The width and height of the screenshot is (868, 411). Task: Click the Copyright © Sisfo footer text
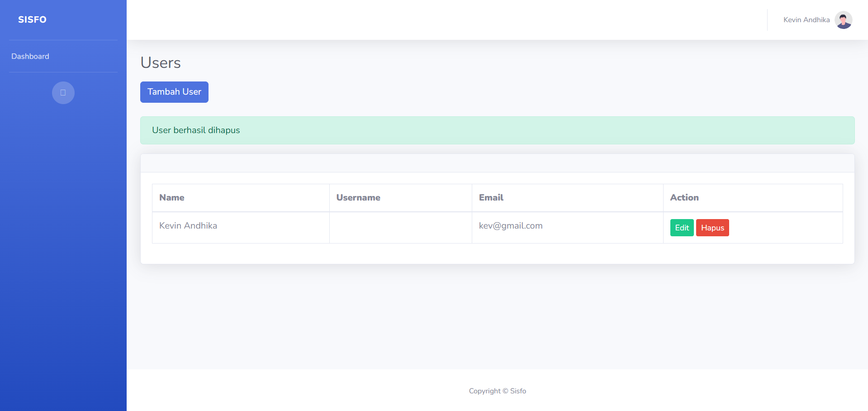[497, 391]
